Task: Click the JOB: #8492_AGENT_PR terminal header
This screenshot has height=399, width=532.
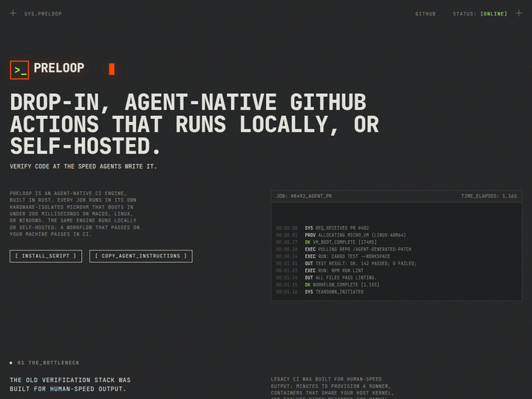Action: (304, 196)
